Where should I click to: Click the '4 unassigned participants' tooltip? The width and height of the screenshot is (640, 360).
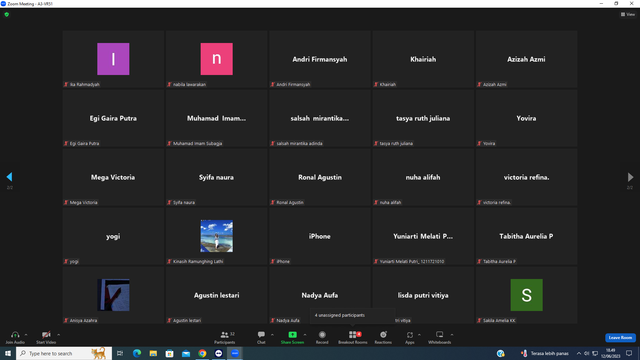pos(352,315)
